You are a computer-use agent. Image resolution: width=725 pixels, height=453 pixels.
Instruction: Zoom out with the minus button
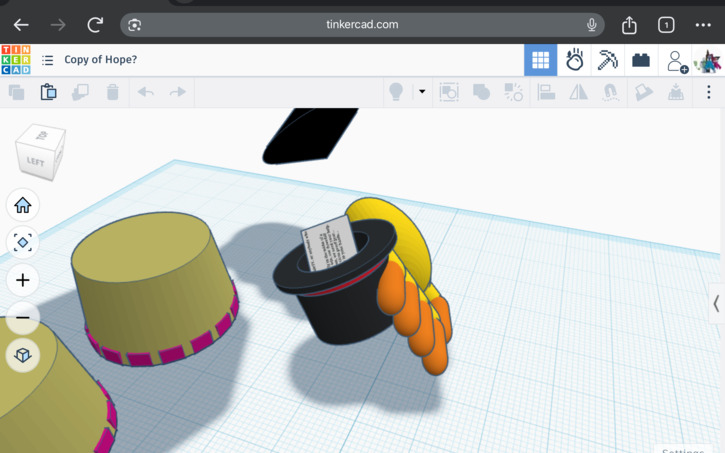click(x=23, y=318)
